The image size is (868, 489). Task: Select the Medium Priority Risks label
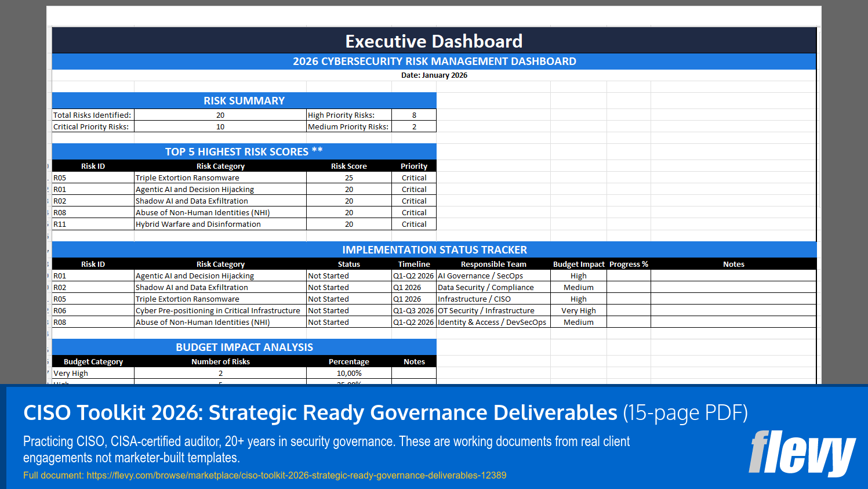coord(349,126)
